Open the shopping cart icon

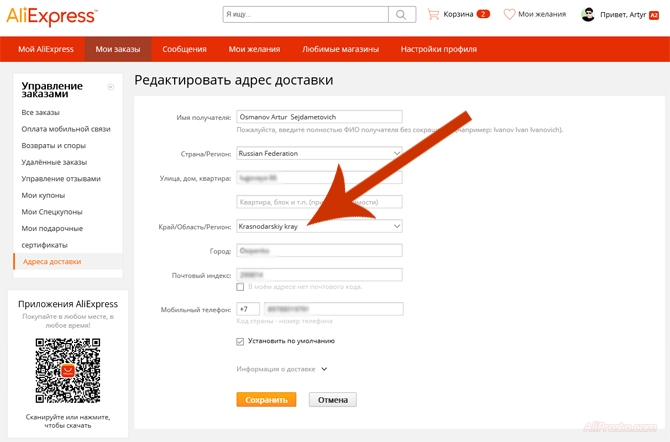click(x=433, y=15)
